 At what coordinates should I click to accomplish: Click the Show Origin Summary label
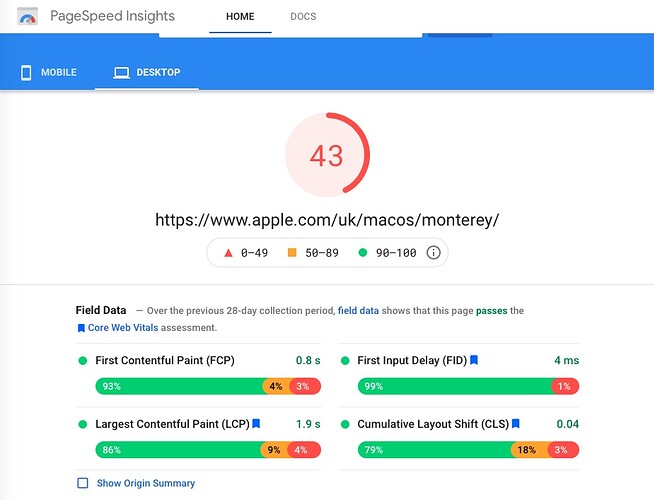click(x=146, y=483)
